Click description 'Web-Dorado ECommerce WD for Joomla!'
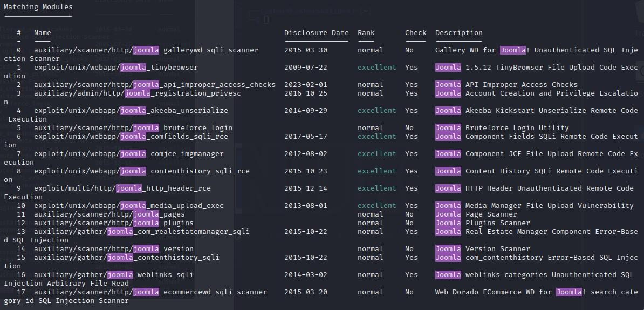 [x=511, y=292]
